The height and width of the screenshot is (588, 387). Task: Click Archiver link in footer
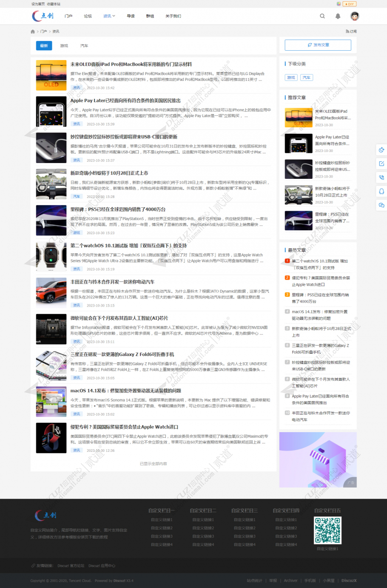[x=290, y=581]
